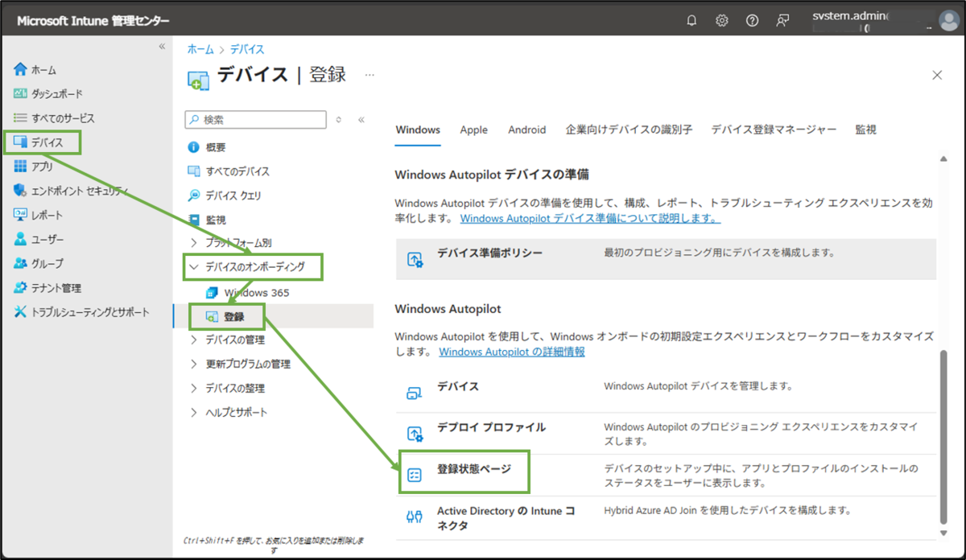
Task: Click the ユーザー person icon
Action: click(x=21, y=239)
